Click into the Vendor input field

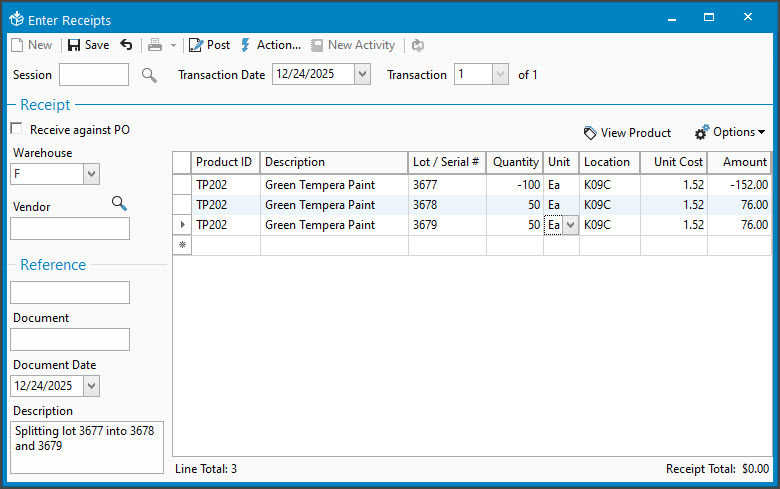pos(70,229)
